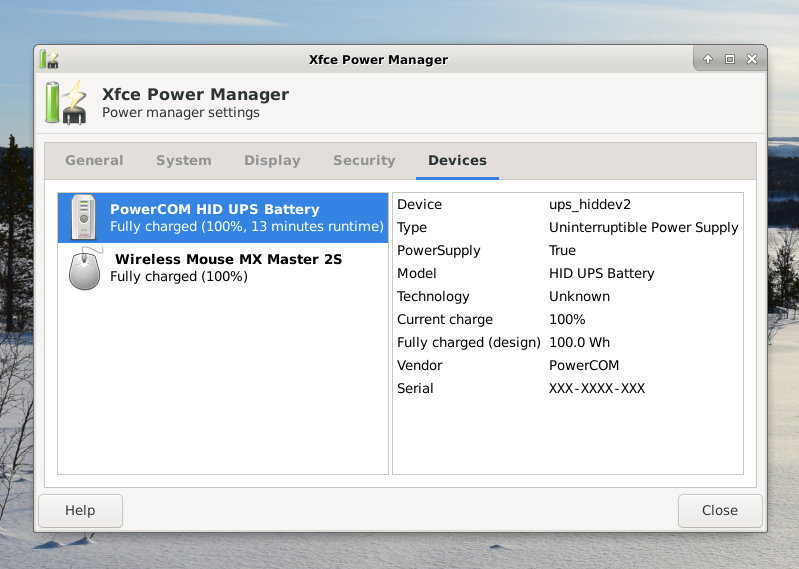Screen dimensions: 799x569
Task: Select PowerCOM HID UPS Battery device
Action: click(x=223, y=218)
